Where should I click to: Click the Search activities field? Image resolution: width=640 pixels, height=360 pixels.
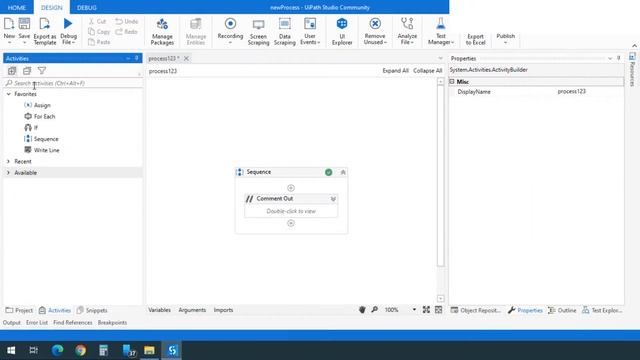(73, 83)
